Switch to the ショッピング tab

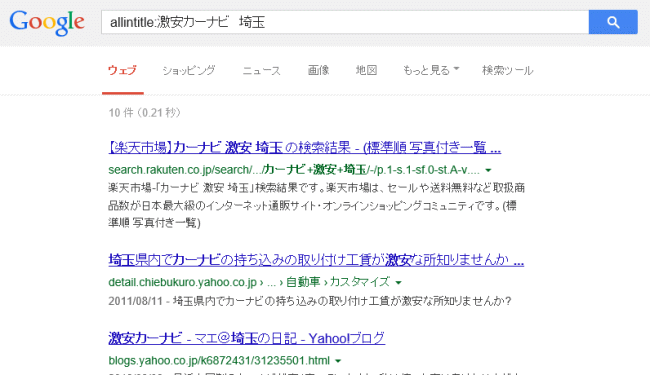[x=189, y=70]
